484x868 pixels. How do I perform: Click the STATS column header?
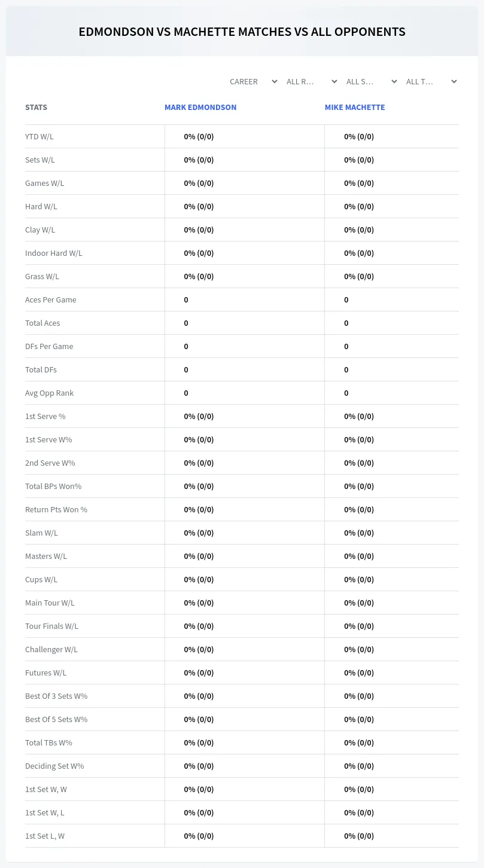[36, 108]
